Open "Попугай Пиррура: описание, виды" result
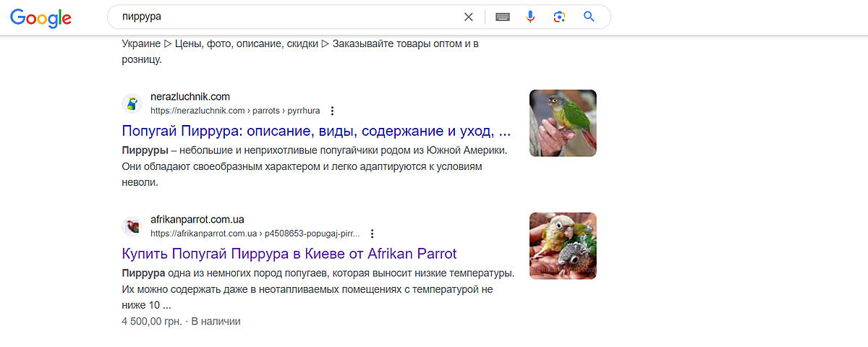This screenshot has height=347, width=868. (316, 132)
